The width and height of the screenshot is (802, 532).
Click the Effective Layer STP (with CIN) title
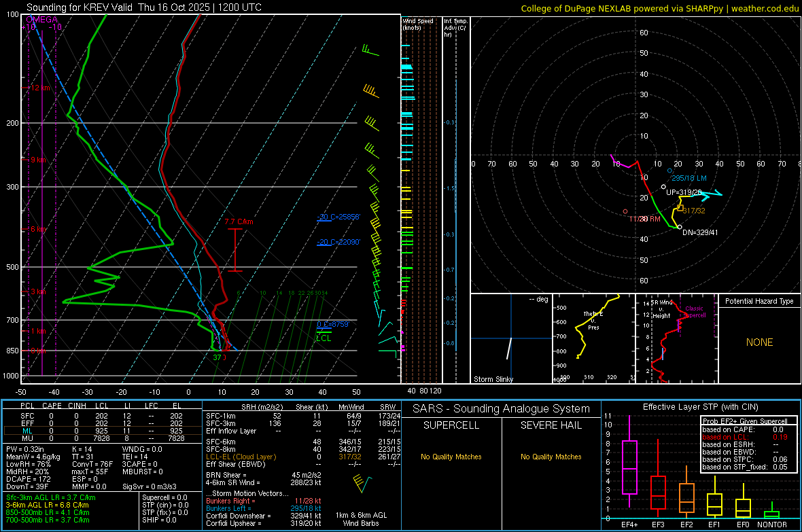(701, 407)
